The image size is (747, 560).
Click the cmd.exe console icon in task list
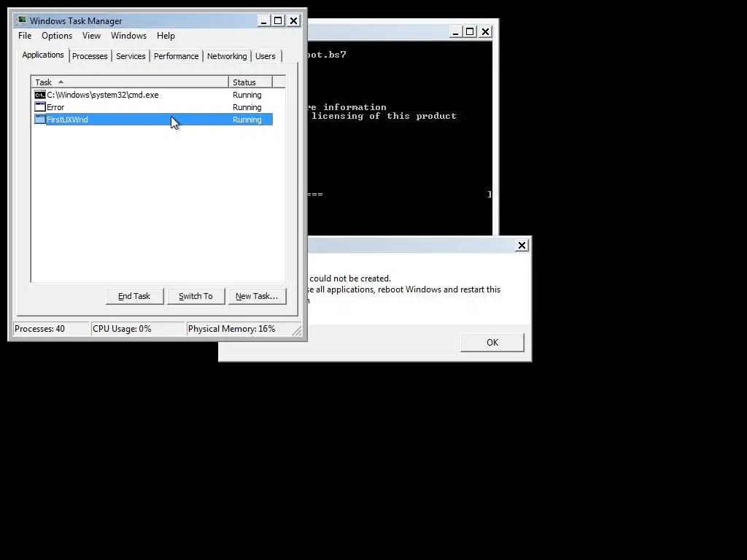40,95
